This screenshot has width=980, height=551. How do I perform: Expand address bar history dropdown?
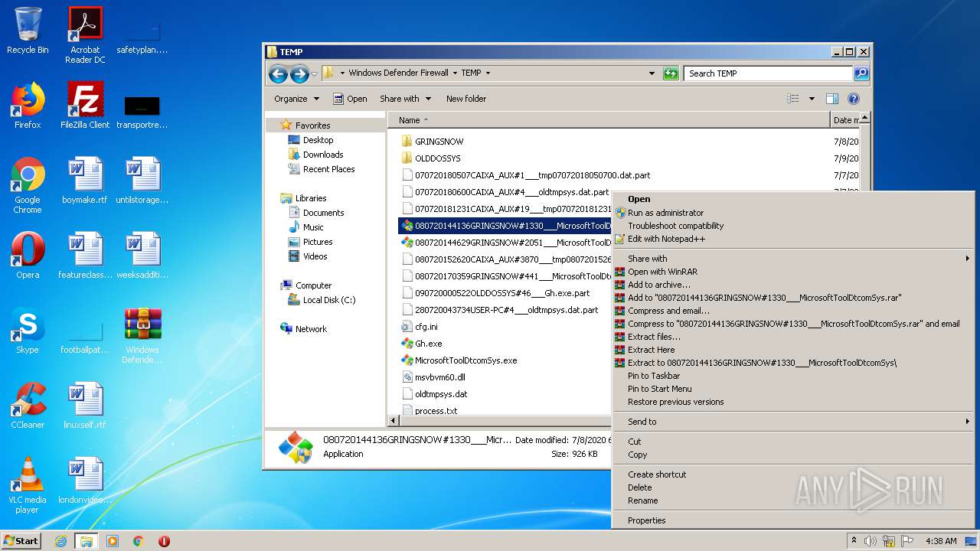click(x=652, y=73)
